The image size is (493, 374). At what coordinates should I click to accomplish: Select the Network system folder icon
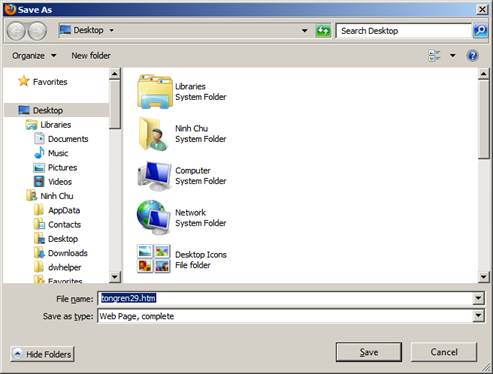tap(154, 217)
